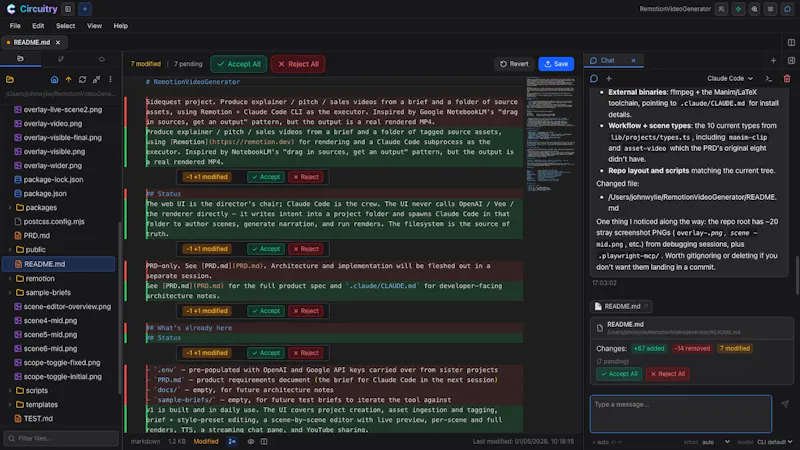This screenshot has width=800, height=450.
Task: Click the green dollar usage icon
Action: (x=738, y=9)
